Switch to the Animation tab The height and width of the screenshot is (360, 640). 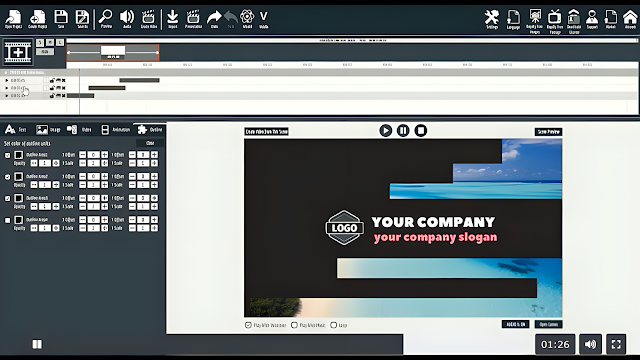coord(116,129)
